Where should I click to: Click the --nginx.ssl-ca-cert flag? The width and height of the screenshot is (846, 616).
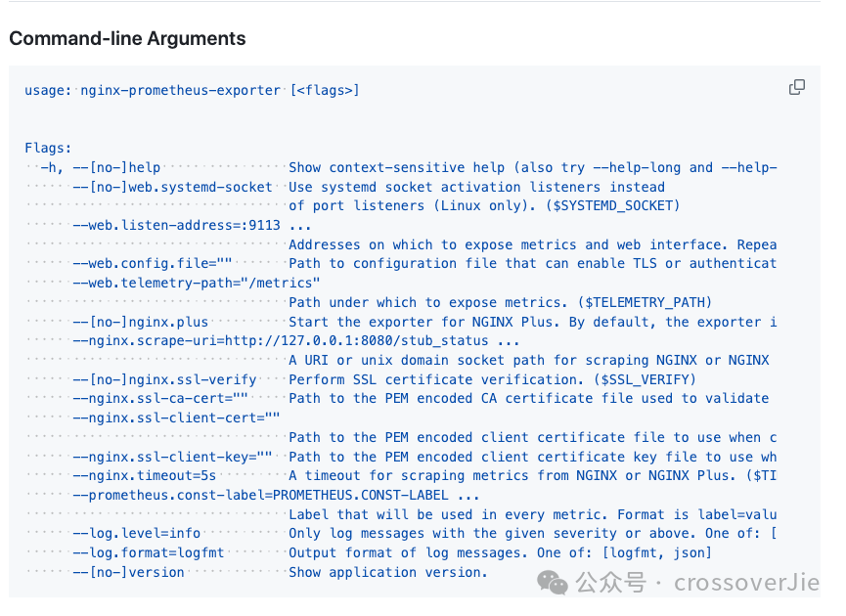160,398
